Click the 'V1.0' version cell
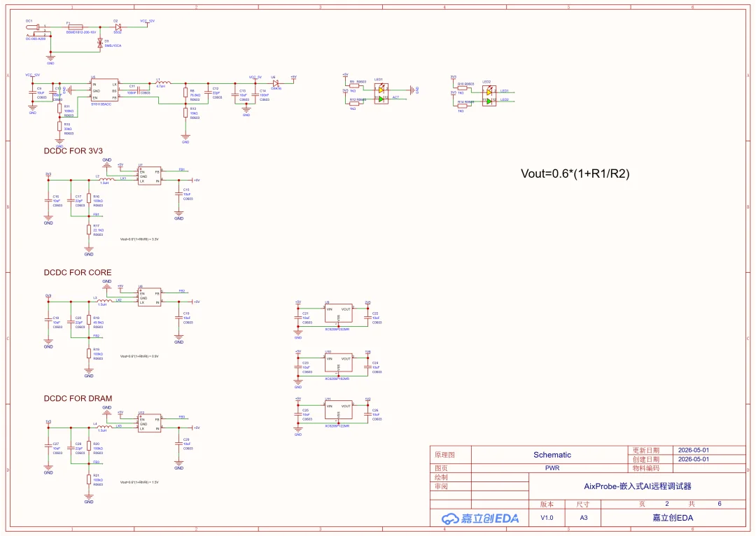Viewport: 756px width, 536px height. click(x=547, y=518)
